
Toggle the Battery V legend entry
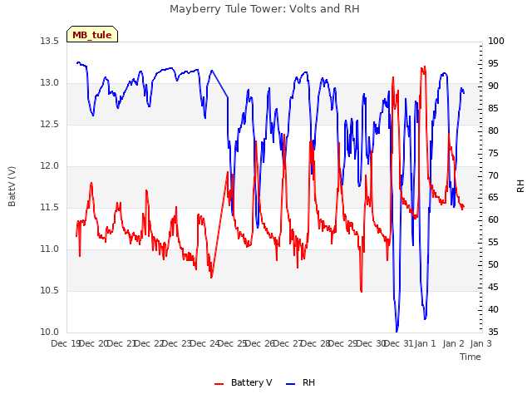244,382
